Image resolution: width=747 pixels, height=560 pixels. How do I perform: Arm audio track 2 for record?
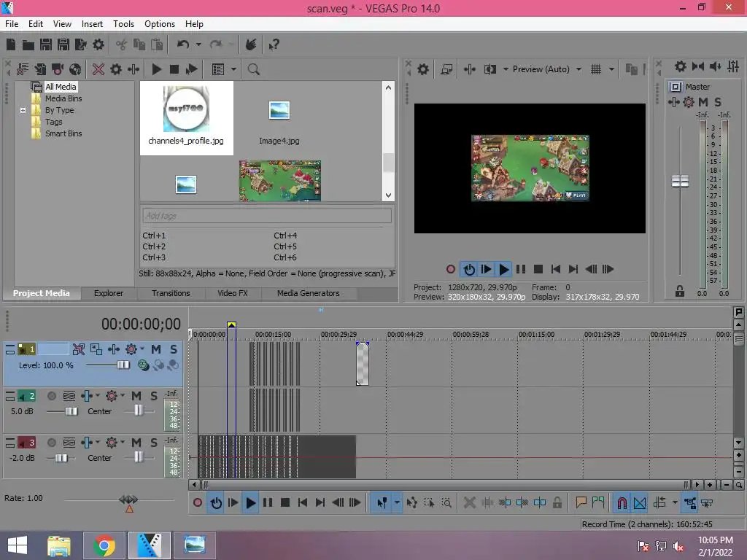point(52,396)
